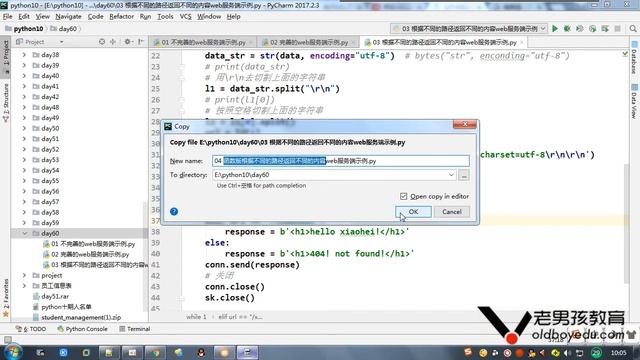The image size is (640, 360).
Task: Click the system clock showing 10:05
Action: point(618,352)
